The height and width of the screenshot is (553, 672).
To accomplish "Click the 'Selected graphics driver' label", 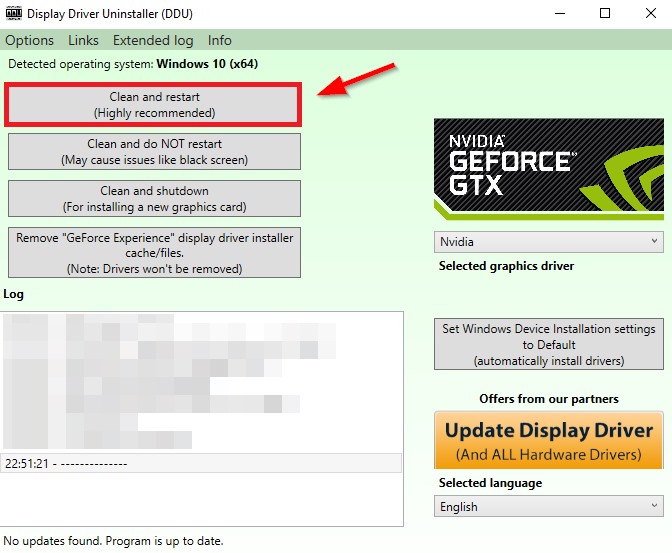I will (x=506, y=266).
